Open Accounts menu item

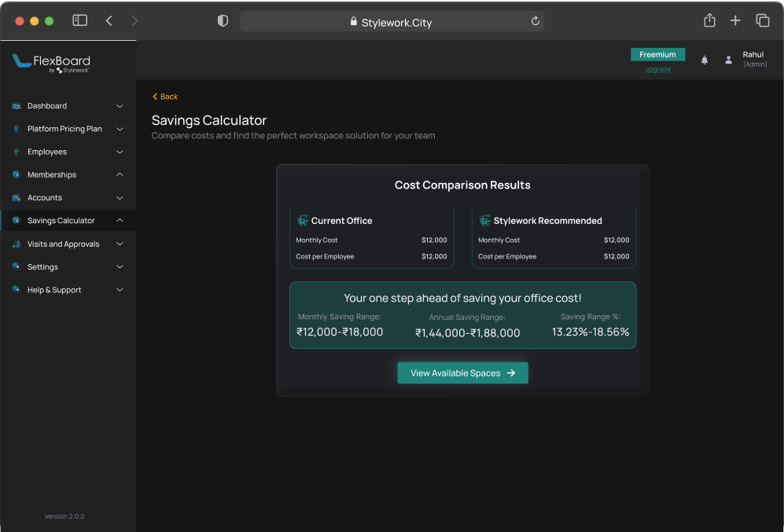(68, 198)
